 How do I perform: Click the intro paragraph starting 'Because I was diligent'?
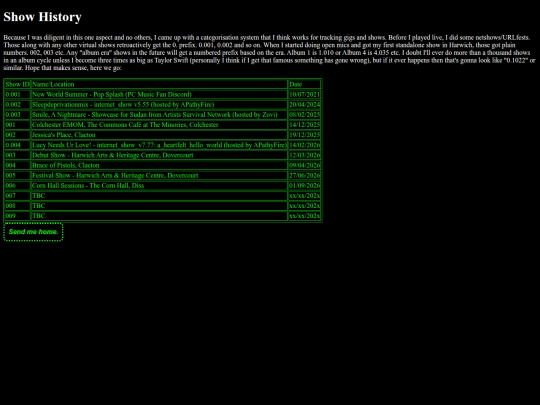pos(269,53)
